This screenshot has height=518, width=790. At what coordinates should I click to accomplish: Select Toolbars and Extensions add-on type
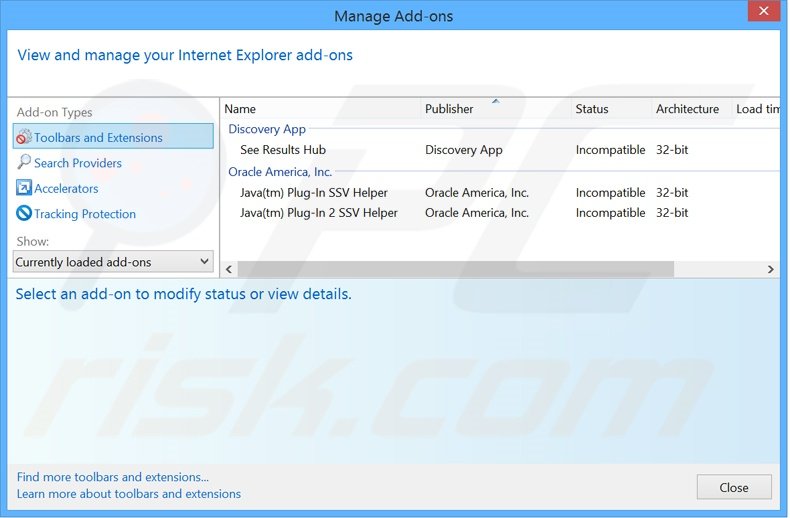pos(113,137)
